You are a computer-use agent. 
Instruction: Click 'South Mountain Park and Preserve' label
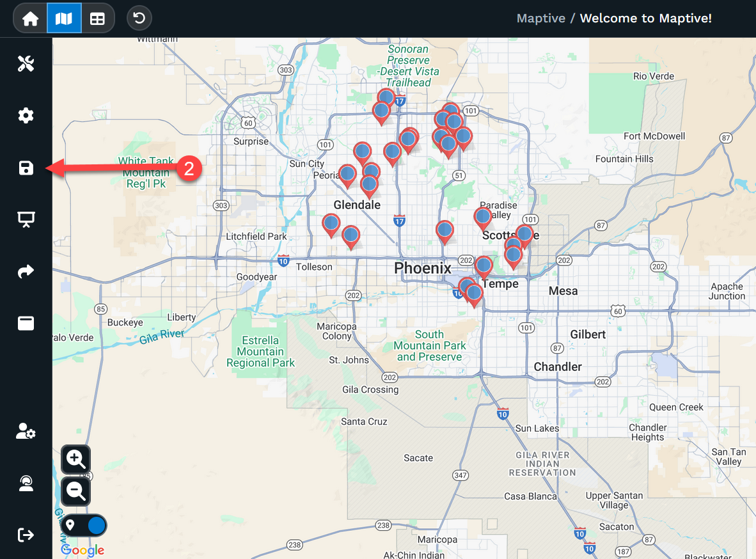click(x=429, y=346)
